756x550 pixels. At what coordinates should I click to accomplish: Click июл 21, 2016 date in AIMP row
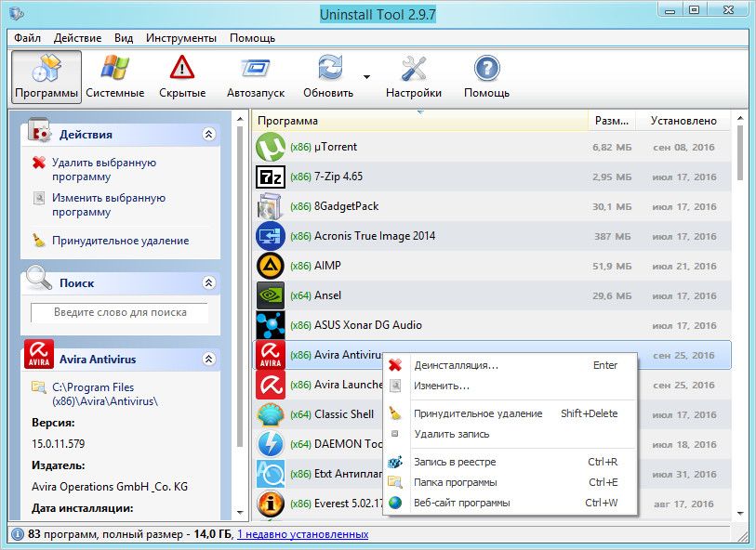point(684,267)
